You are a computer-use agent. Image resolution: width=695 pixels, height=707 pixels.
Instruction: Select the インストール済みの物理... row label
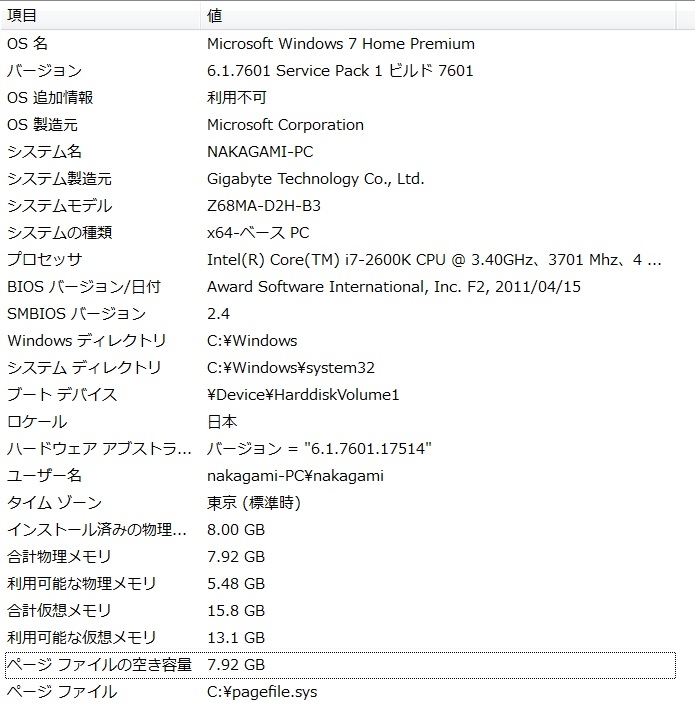[x=97, y=530]
